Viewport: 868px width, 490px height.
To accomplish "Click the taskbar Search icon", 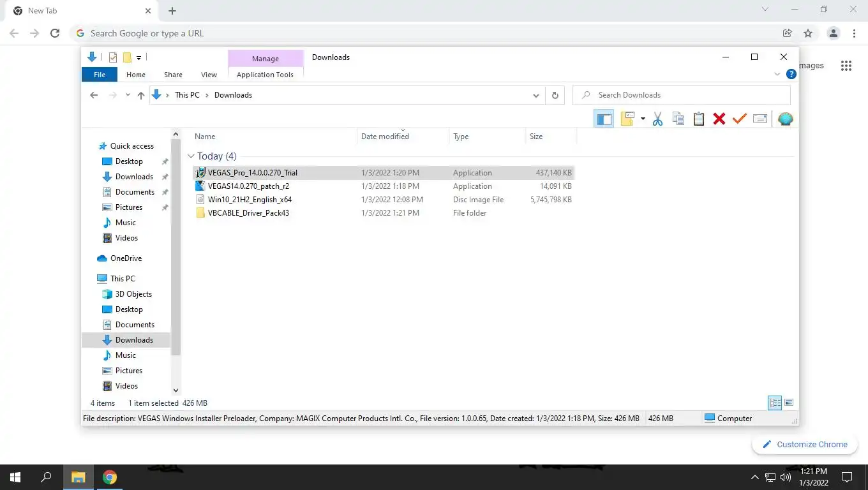I will tap(46, 477).
